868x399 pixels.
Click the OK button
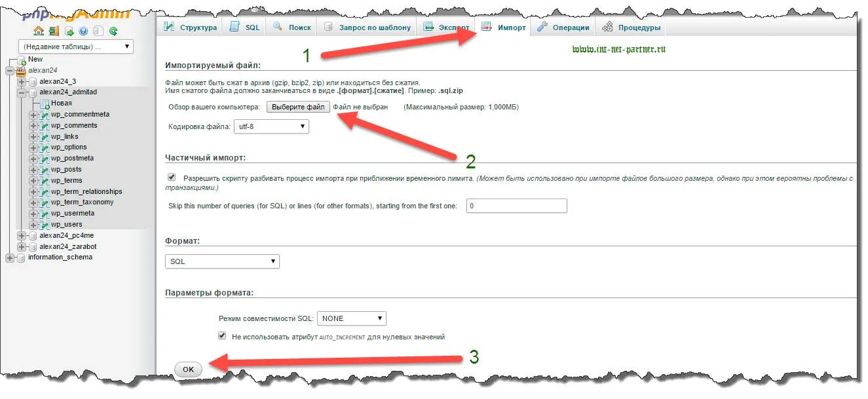pos(189,370)
